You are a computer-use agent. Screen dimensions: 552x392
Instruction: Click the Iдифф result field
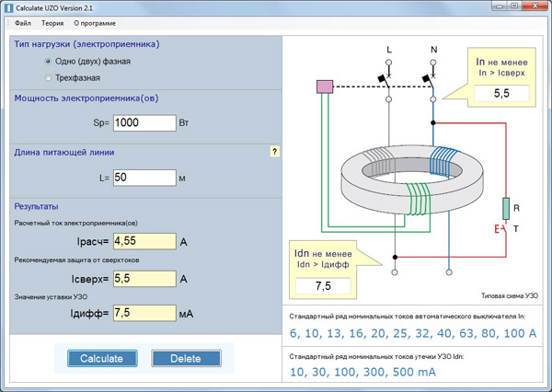[x=144, y=314]
